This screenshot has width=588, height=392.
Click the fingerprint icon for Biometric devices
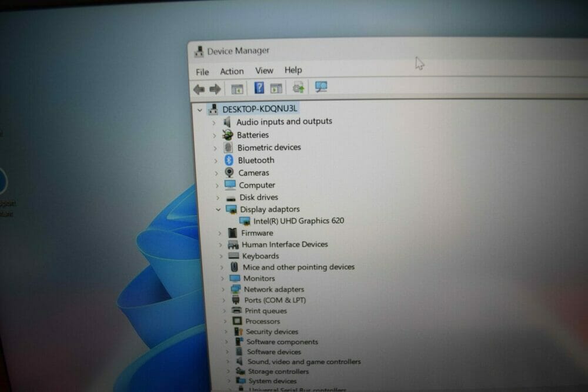(228, 148)
